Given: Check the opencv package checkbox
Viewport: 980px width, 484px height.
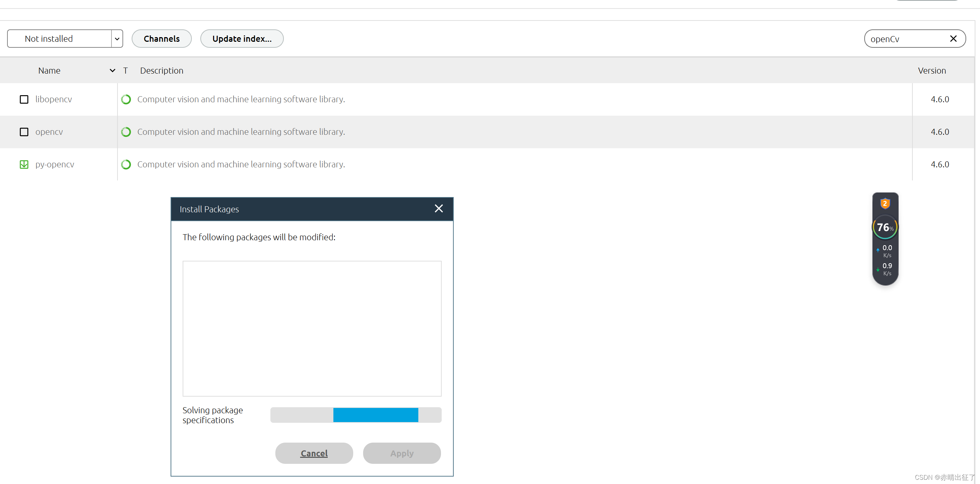Looking at the screenshot, I should click(x=24, y=132).
